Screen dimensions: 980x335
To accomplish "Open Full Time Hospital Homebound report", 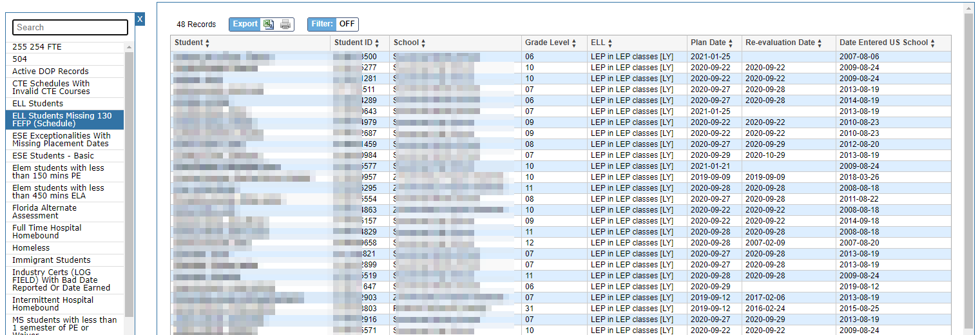I will (64, 232).
